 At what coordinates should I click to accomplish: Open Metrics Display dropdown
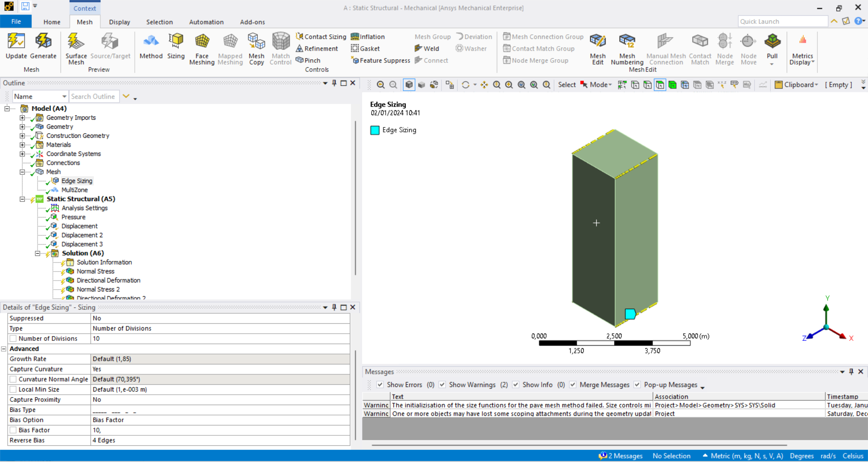(x=802, y=48)
